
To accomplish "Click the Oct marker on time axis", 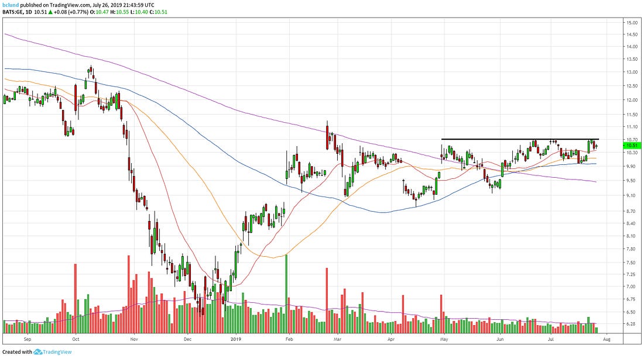I will coord(76,339).
